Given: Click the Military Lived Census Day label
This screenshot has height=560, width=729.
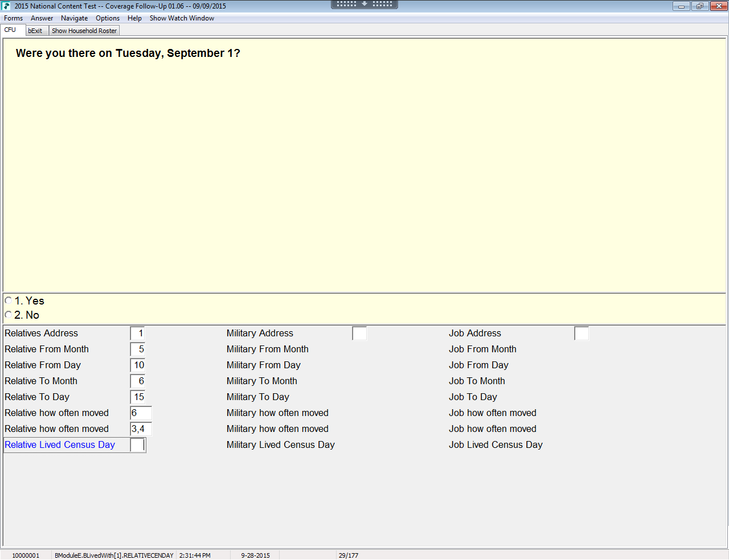Looking at the screenshot, I should pos(280,445).
